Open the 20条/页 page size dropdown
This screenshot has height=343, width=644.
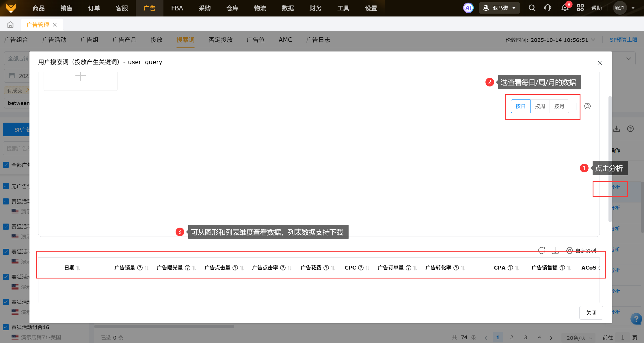tap(579, 338)
